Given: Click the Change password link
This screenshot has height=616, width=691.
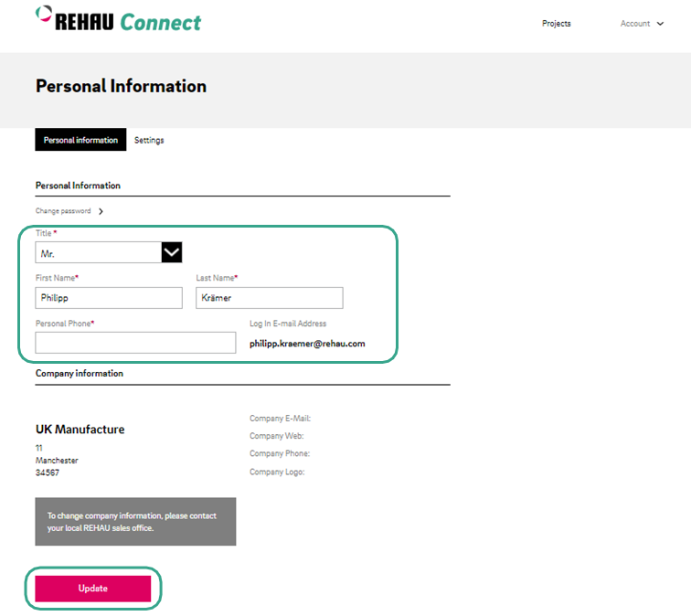Looking at the screenshot, I should 63,211.
